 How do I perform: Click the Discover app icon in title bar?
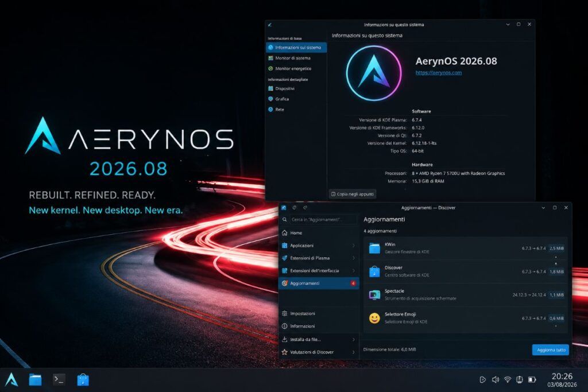click(x=284, y=208)
